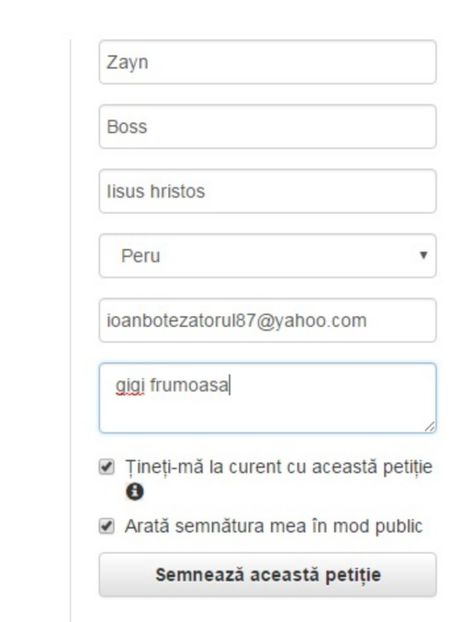Image resolution: width=450 pixels, height=622 pixels.
Task: Click the word frumoasa in the comment
Action: pyautogui.click(x=189, y=385)
